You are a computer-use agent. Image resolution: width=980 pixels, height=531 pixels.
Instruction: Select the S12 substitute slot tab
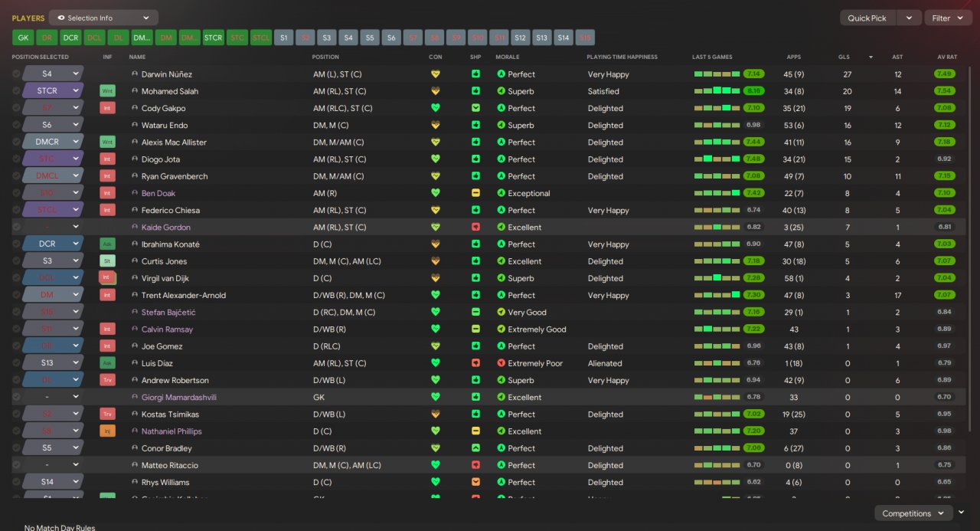click(521, 37)
